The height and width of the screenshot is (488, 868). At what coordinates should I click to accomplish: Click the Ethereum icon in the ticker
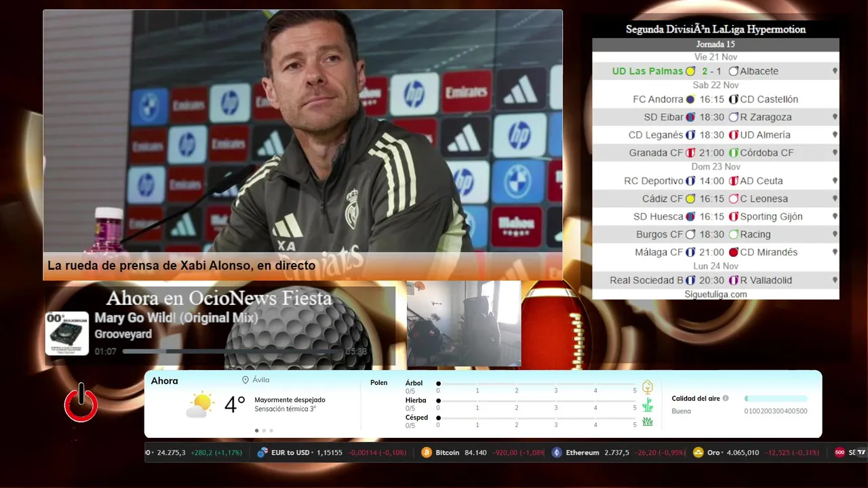click(x=557, y=452)
